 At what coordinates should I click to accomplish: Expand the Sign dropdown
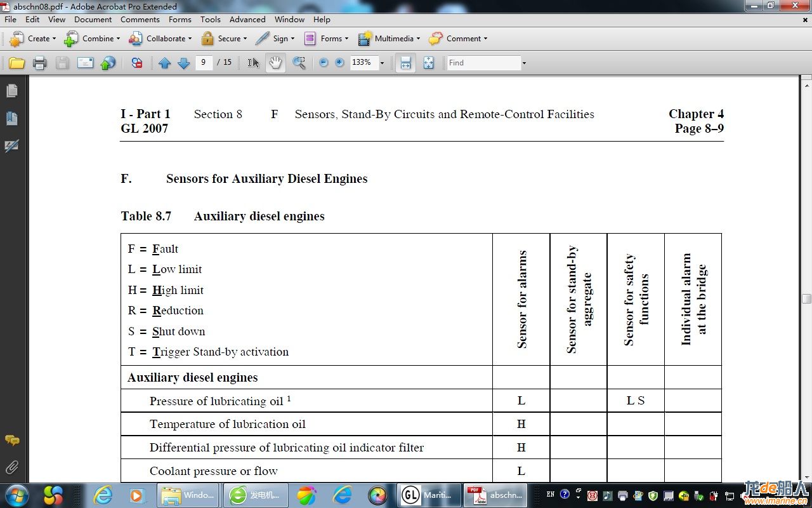click(275, 39)
